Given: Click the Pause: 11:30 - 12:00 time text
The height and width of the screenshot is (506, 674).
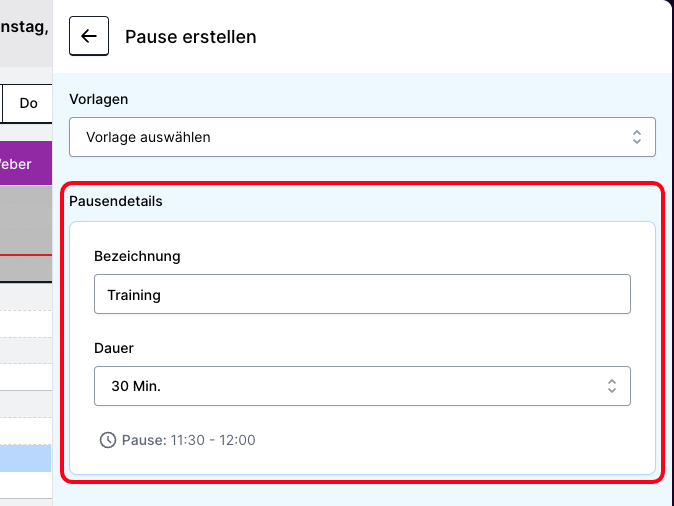Looking at the screenshot, I should tap(189, 440).
